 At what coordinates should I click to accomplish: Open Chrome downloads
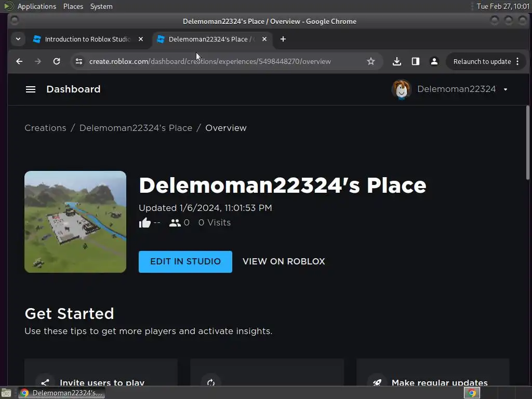pyautogui.click(x=396, y=61)
